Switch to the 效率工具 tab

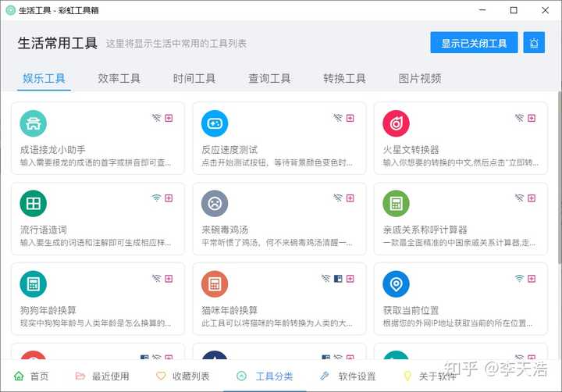[x=119, y=78]
